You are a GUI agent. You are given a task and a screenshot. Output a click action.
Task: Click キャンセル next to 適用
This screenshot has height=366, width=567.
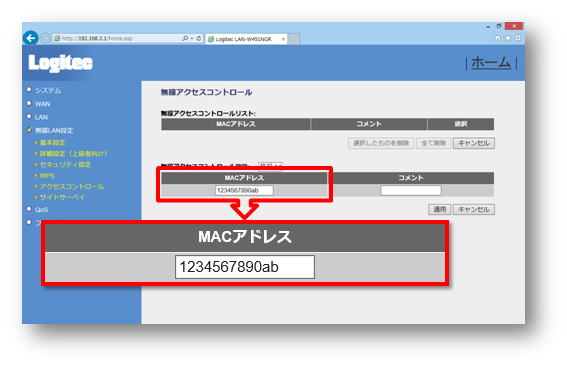[x=474, y=209]
